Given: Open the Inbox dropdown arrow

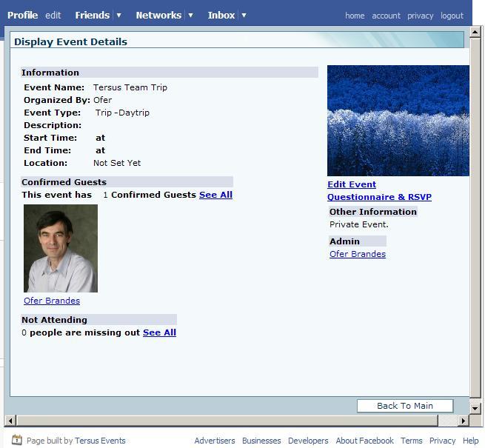Looking at the screenshot, I should (x=244, y=15).
